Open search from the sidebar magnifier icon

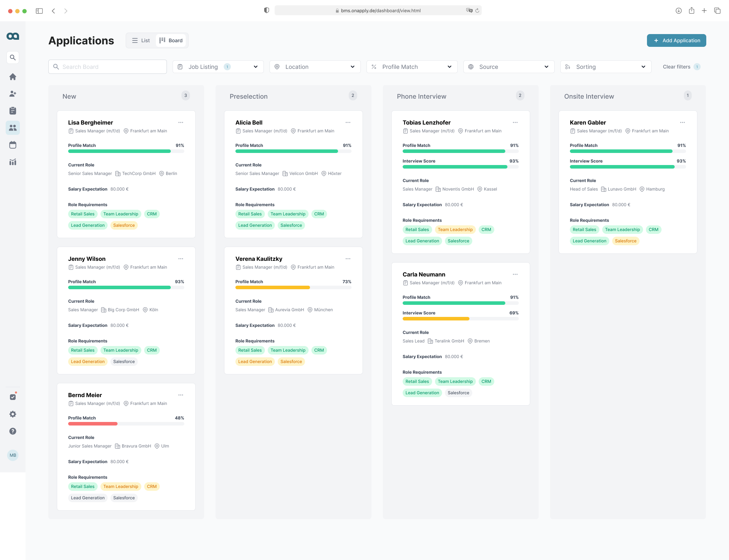point(13,57)
